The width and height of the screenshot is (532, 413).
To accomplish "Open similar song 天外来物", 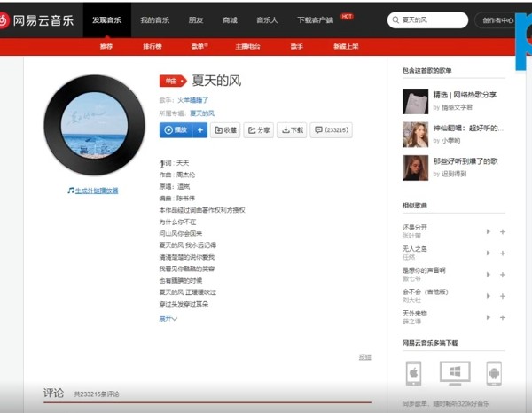I will click(x=415, y=313).
